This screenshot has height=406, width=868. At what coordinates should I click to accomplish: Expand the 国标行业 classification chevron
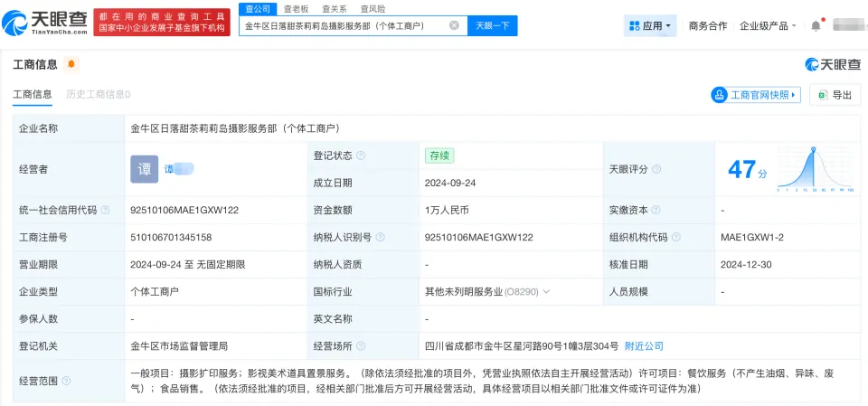pos(546,292)
